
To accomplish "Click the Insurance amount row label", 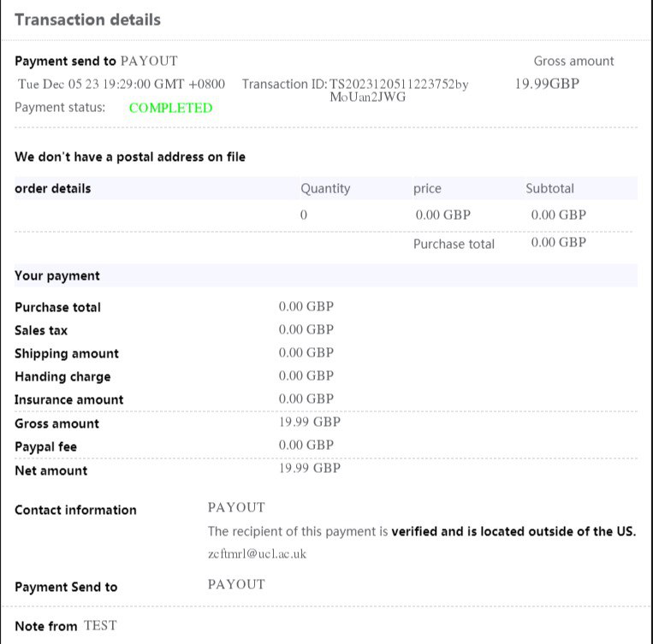I will click(x=68, y=399).
